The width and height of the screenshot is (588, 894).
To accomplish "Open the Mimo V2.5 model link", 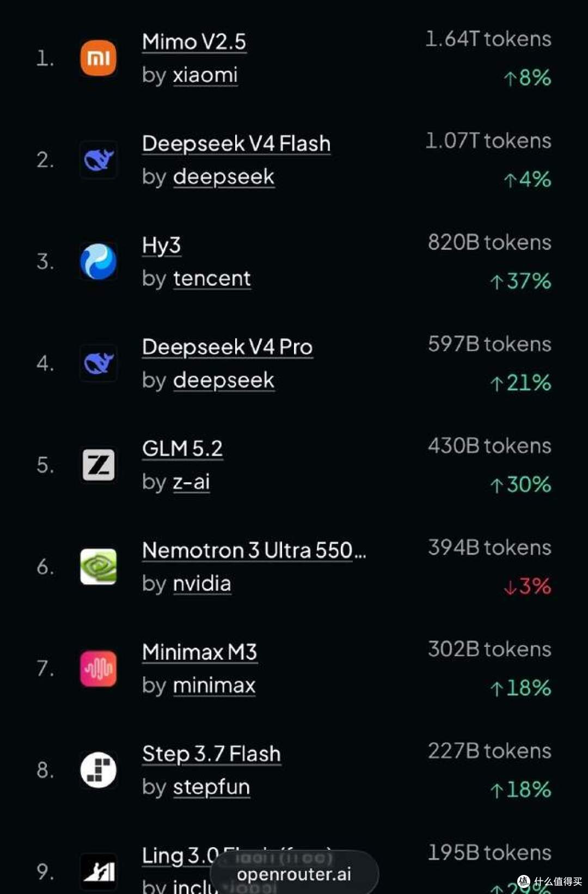I will (x=194, y=42).
